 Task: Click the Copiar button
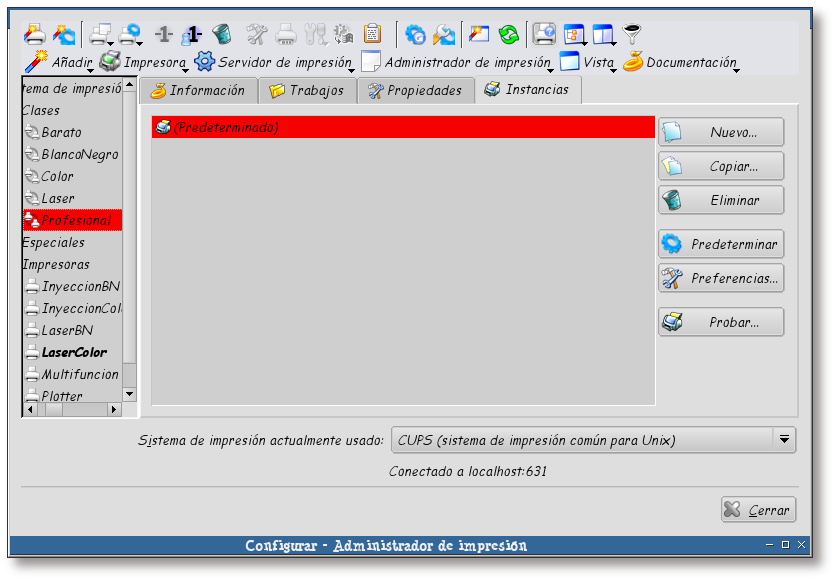point(720,166)
